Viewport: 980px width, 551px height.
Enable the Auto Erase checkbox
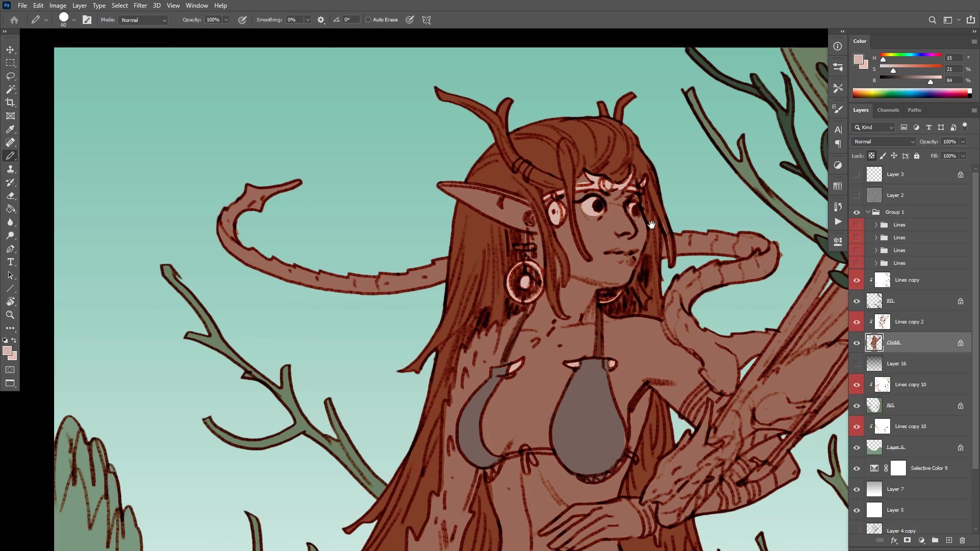coord(368,20)
